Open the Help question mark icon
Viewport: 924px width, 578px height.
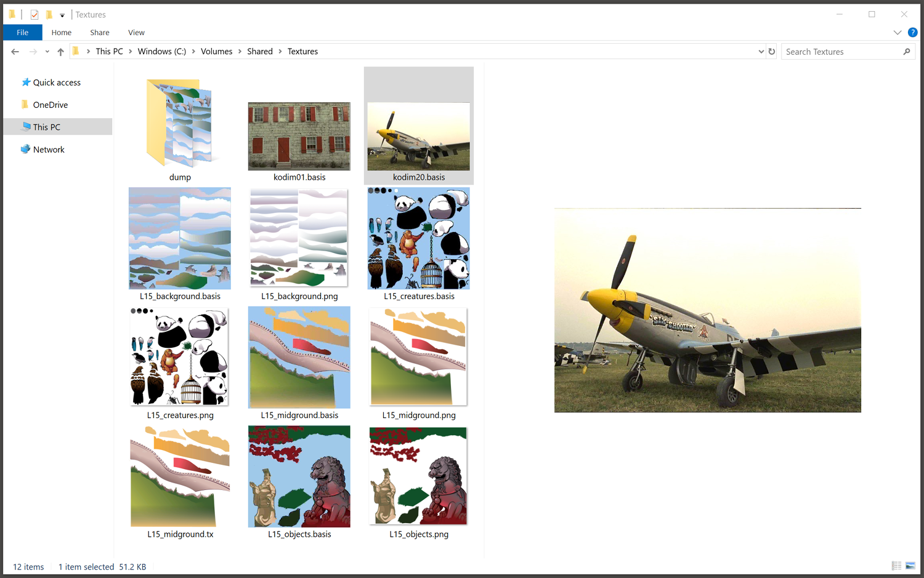pos(912,33)
